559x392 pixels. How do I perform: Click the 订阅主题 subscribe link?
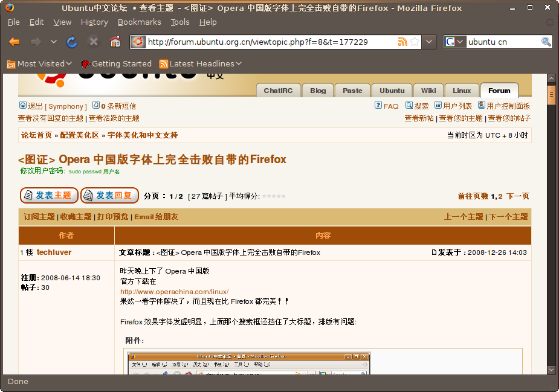coord(39,217)
